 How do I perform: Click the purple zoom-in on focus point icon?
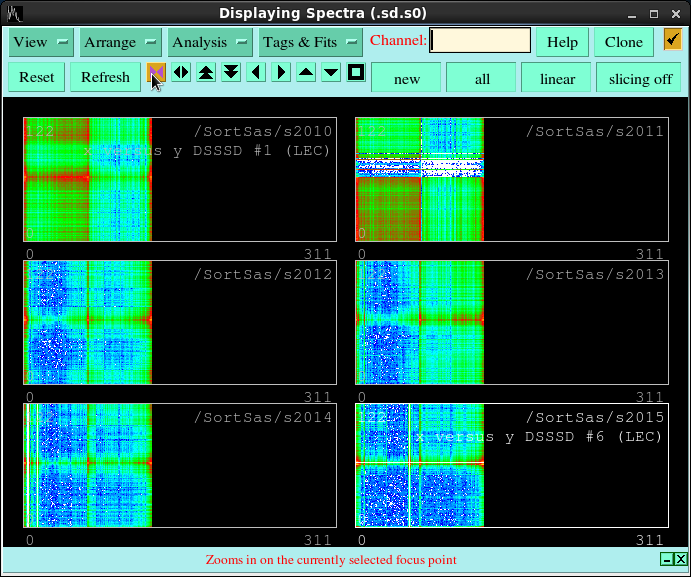[156, 72]
